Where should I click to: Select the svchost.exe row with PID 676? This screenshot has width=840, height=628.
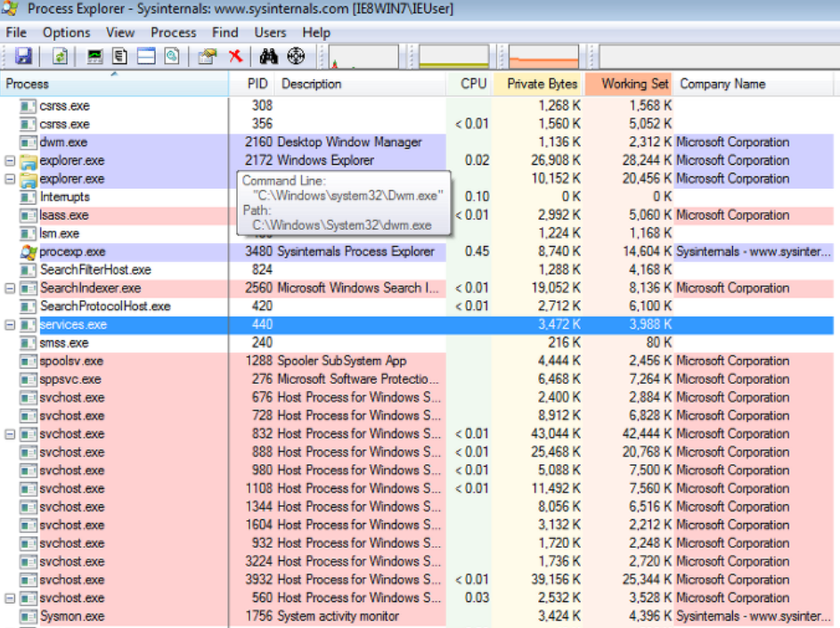(x=417, y=397)
